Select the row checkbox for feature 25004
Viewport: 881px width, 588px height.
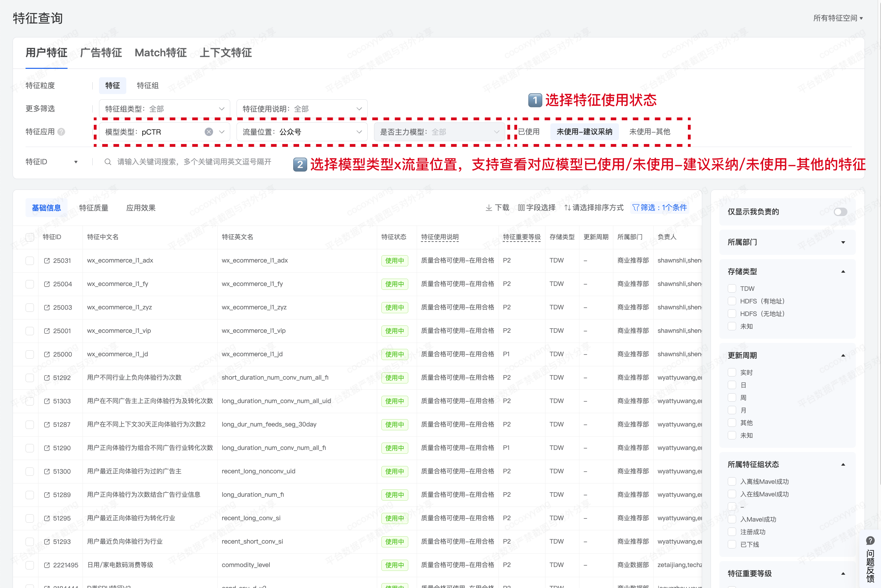30,284
